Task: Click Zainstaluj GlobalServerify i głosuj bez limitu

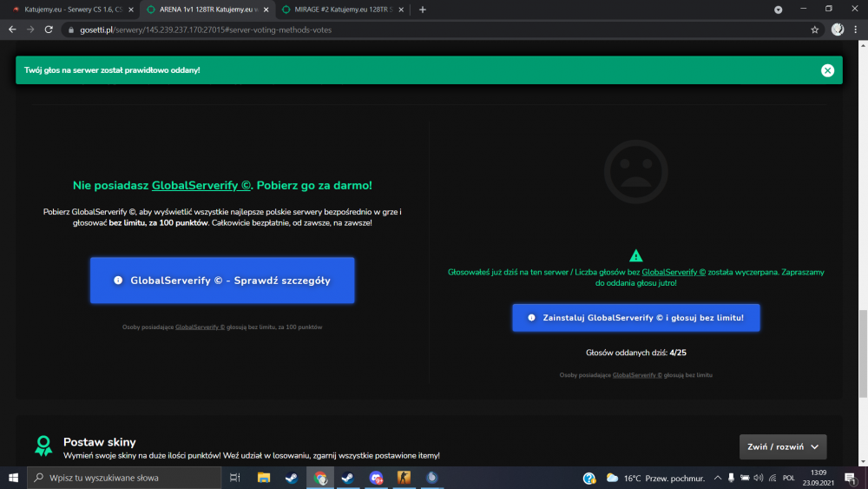Action: click(636, 318)
